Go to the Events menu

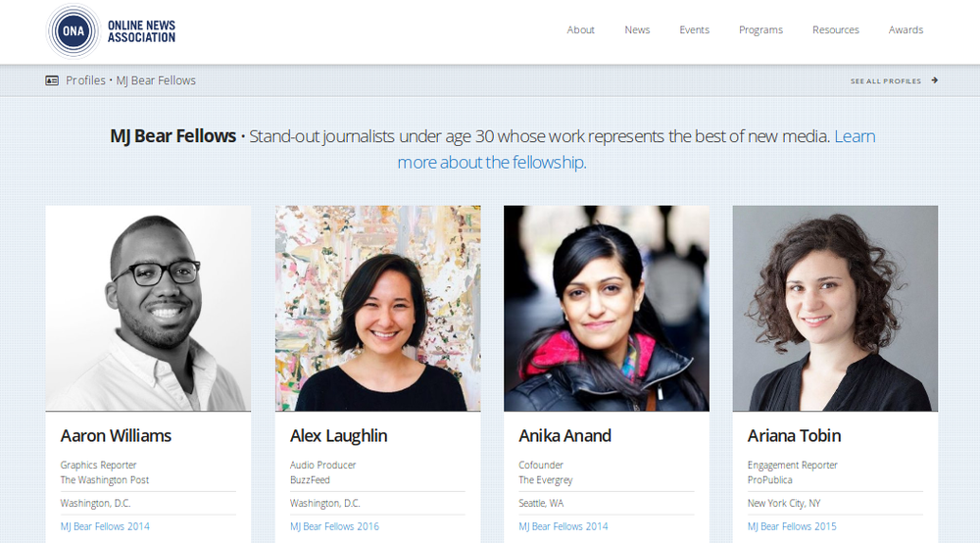(x=695, y=30)
